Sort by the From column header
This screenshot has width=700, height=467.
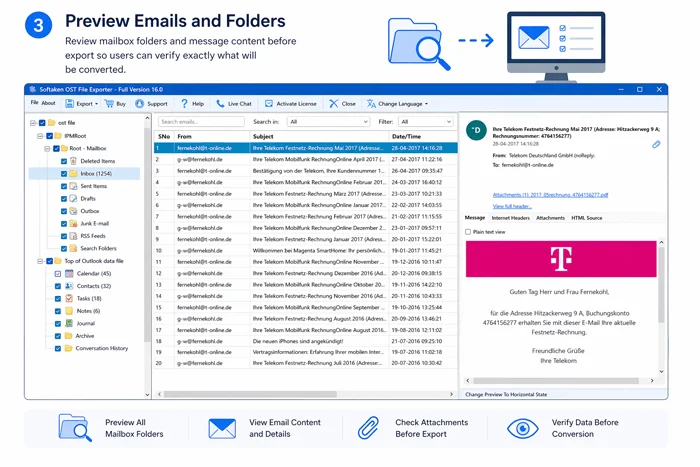[212, 137]
